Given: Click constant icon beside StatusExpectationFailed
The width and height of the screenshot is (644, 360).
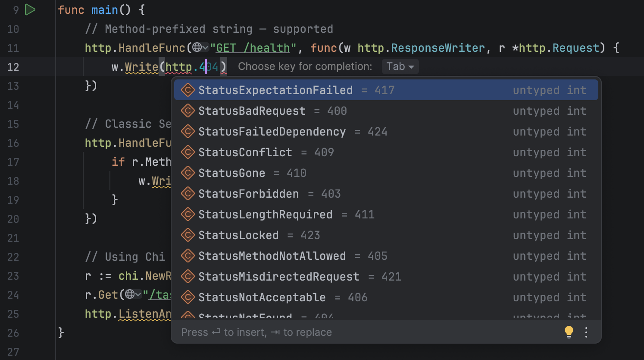Looking at the screenshot, I should tap(188, 90).
